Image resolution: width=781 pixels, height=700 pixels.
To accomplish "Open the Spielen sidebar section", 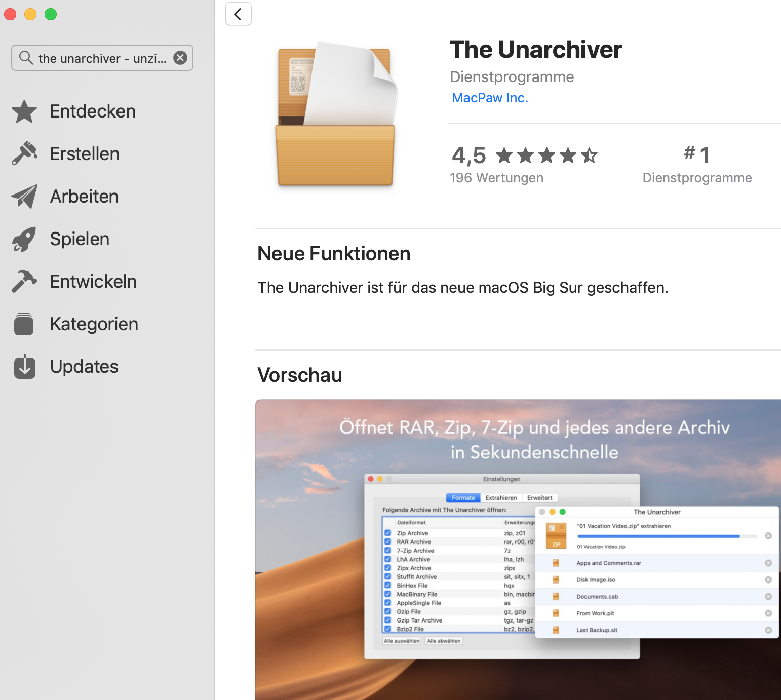I will (80, 239).
